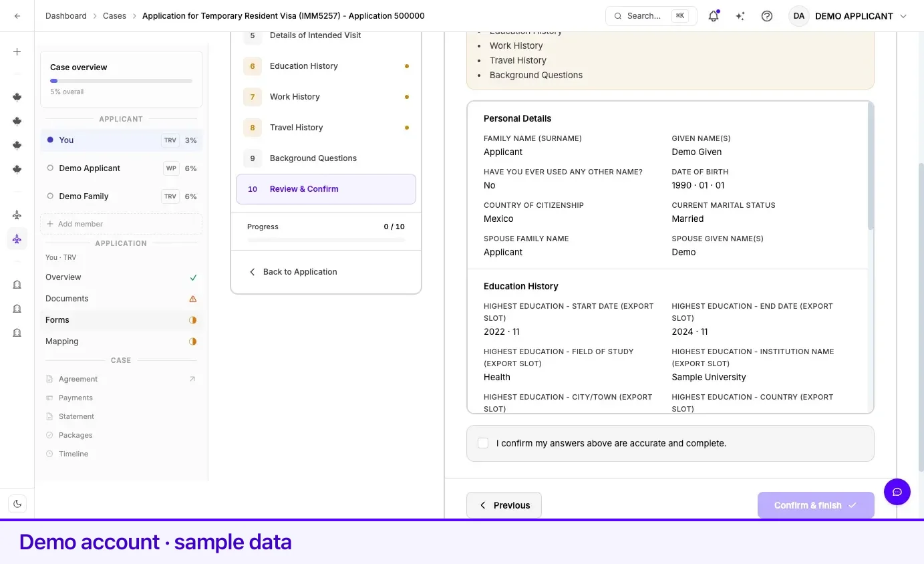This screenshot has width=924, height=564.
Task: Click the orange warning icon beside Documents
Action: pos(193,299)
